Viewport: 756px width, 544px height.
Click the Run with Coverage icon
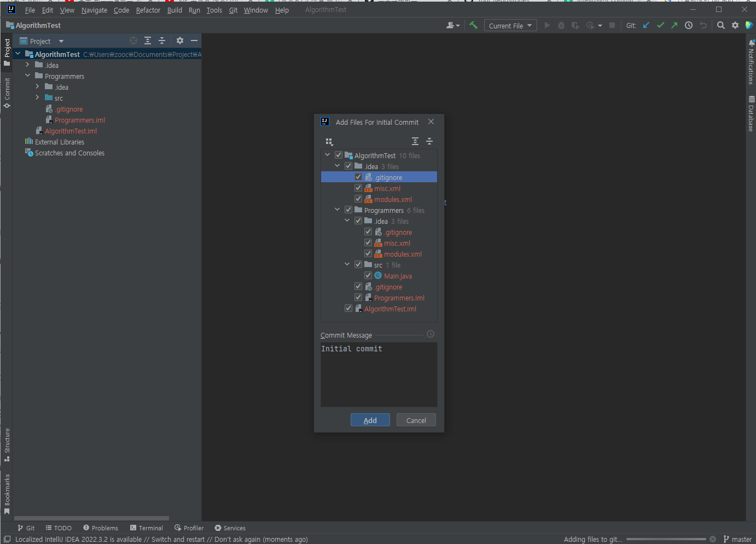tap(575, 25)
